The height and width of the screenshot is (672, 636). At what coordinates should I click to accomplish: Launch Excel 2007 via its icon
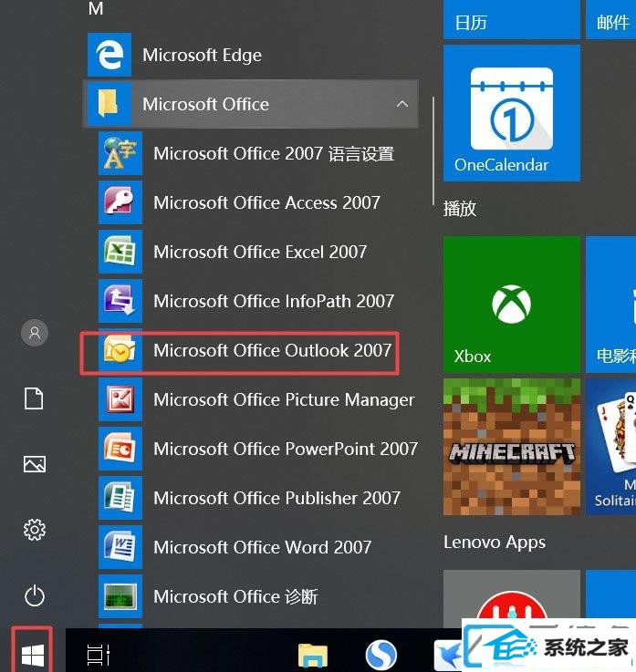coord(120,252)
